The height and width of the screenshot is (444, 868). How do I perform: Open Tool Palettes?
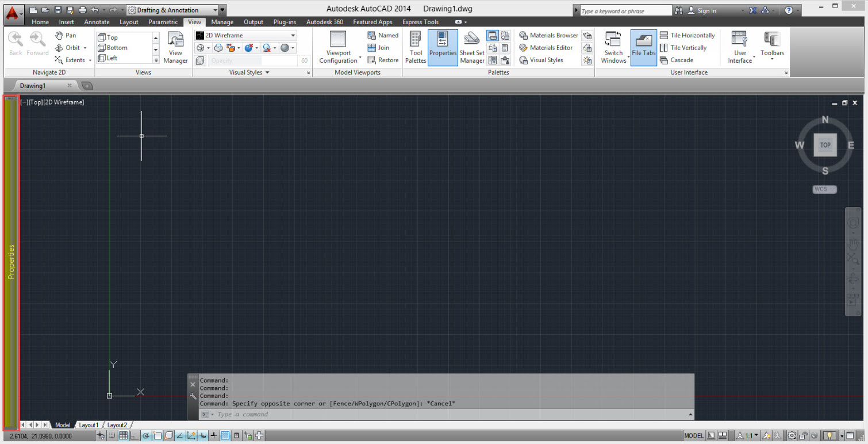coord(416,47)
